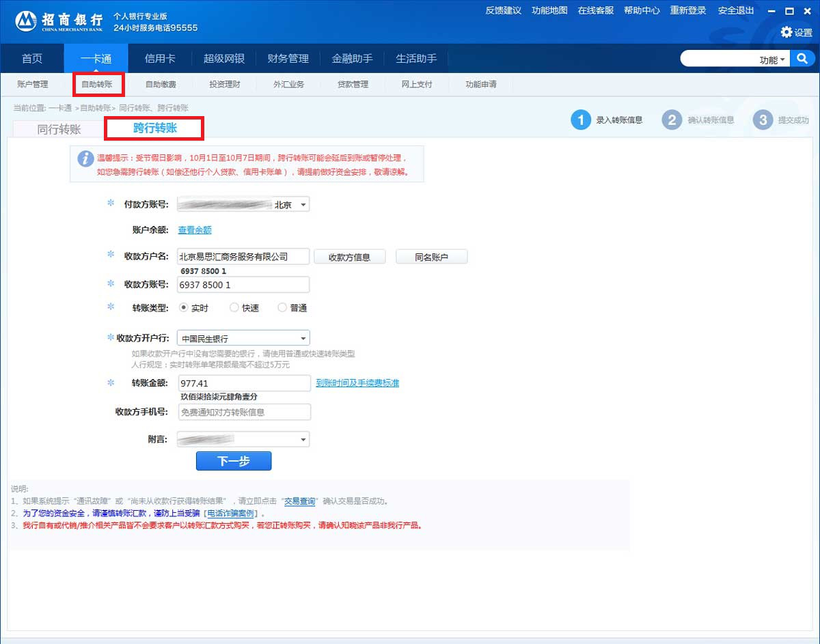Viewport: 820px width, 644px height.
Task: Click the China Merchants Bank logo
Action: [59, 21]
